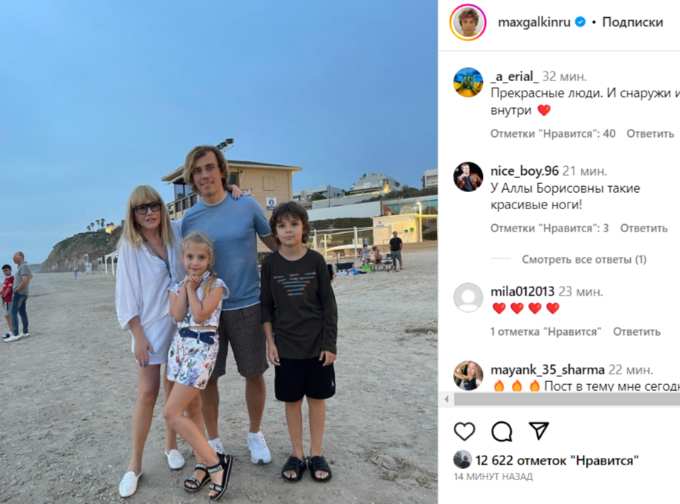680x504 pixels.
Task: Open mayank_35_sharma commenter avatar
Action: coord(468,375)
